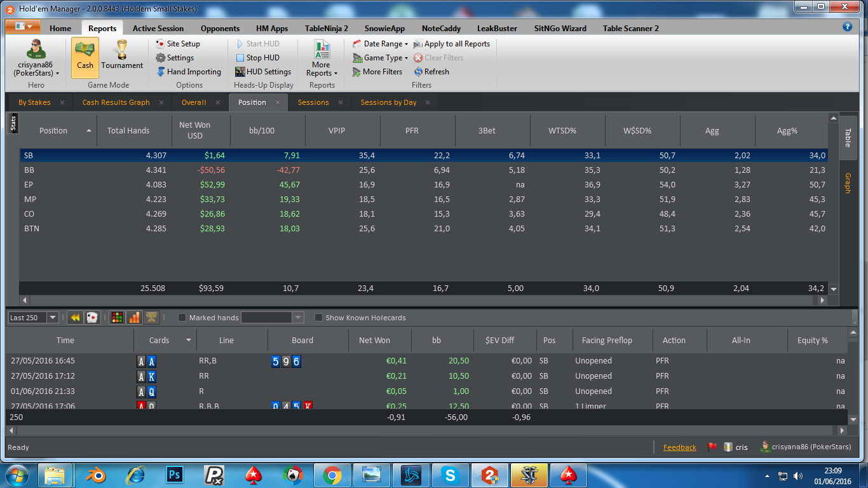Open HM Apps tab

272,29
